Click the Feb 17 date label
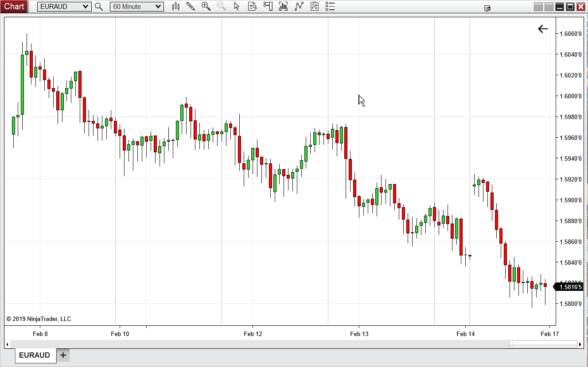 [549, 334]
